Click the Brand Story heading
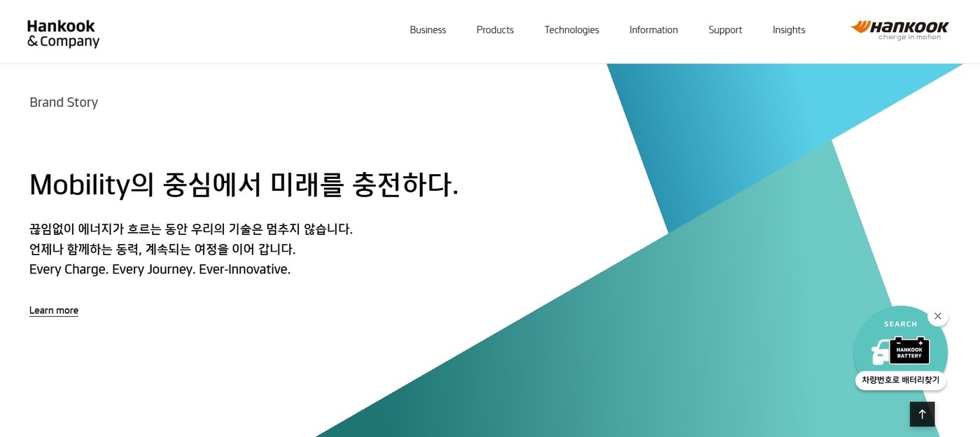980x437 pixels. click(64, 102)
